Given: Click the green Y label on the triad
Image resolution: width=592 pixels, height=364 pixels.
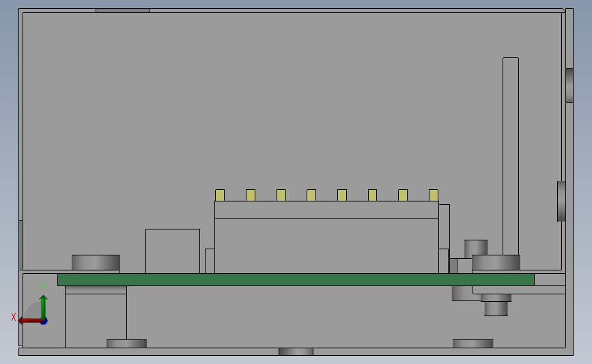Looking at the screenshot, I should coord(43,288).
